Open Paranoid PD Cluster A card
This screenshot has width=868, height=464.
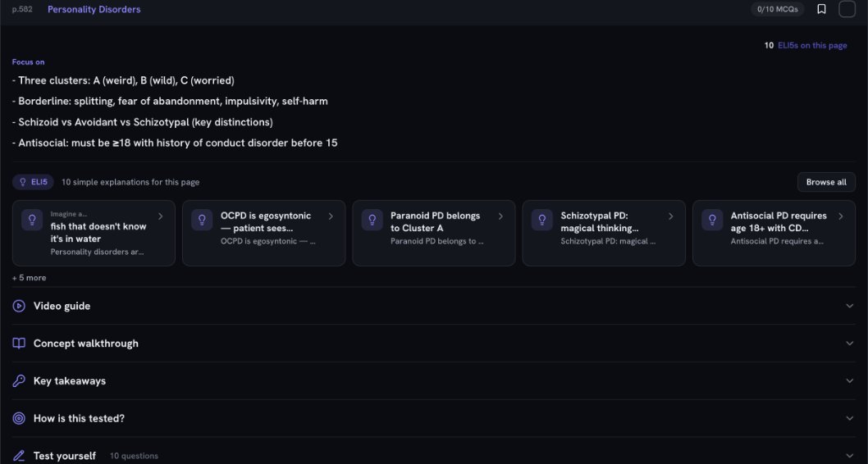[x=434, y=233]
